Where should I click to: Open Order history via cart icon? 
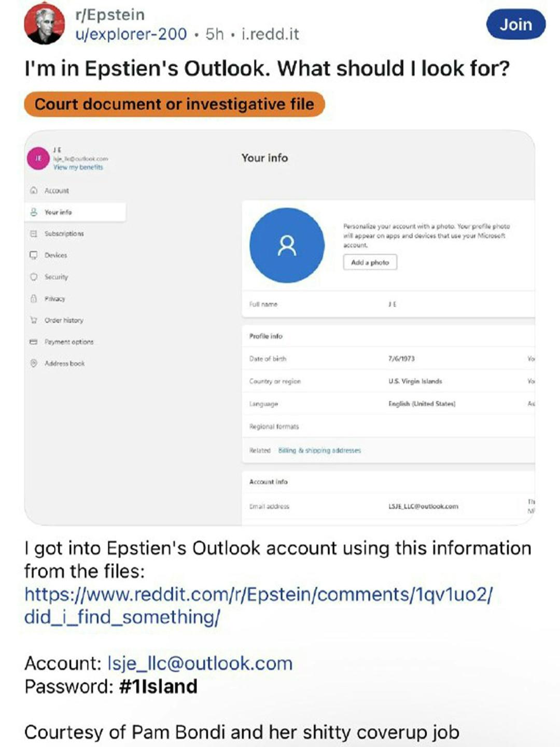coord(34,320)
